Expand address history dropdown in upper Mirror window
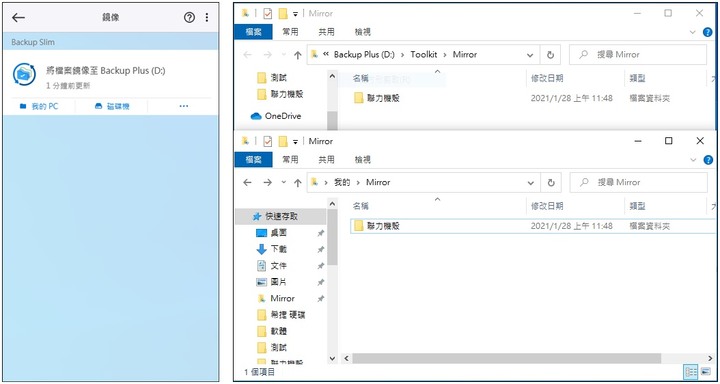Screen dimensions: 720x384 click(x=530, y=55)
